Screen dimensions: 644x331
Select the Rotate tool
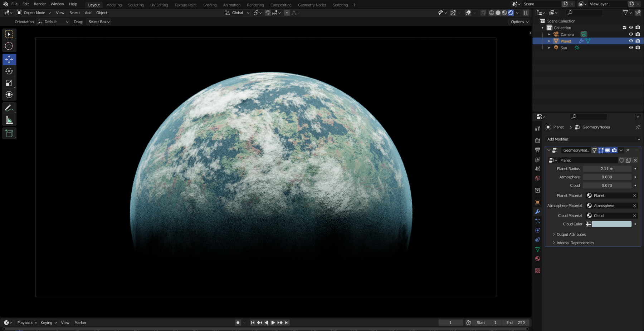point(9,71)
